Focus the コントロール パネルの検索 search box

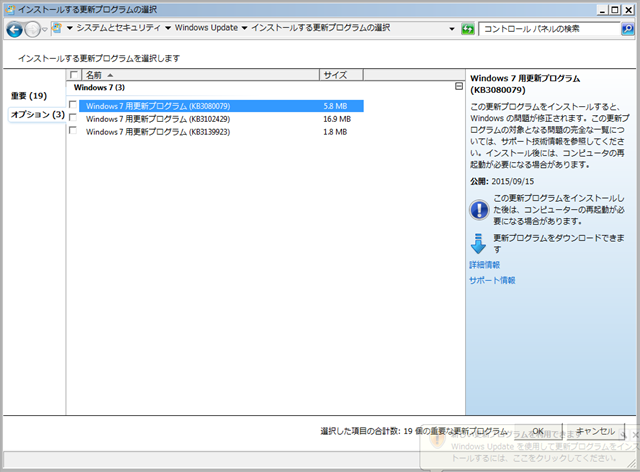pos(549,29)
